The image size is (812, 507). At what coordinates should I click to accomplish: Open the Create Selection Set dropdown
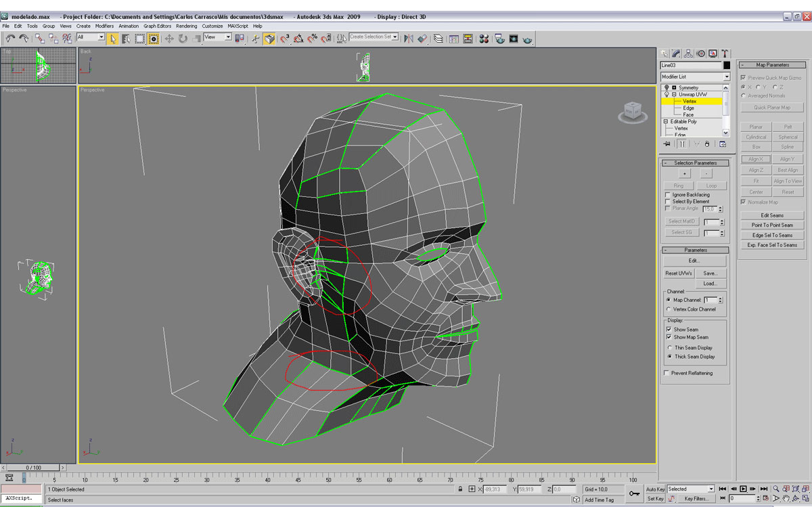point(374,37)
